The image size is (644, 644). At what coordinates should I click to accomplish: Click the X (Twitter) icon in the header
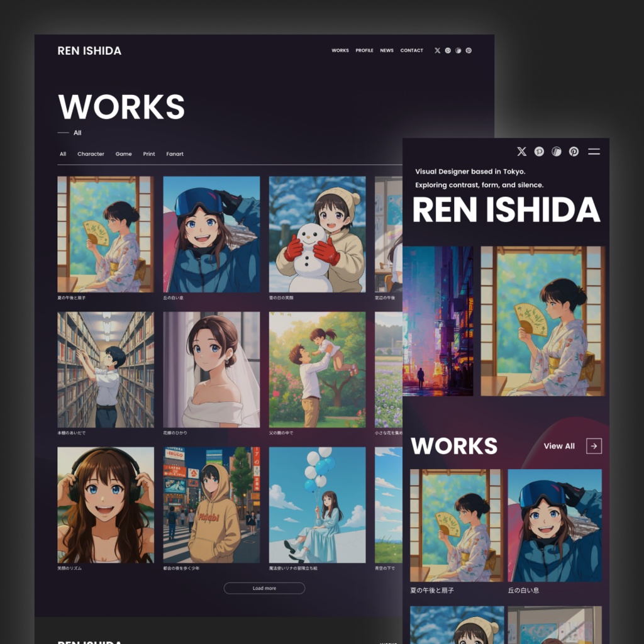437,50
